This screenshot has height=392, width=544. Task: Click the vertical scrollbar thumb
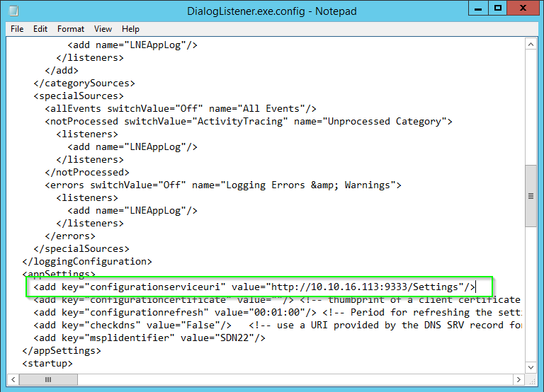point(531,196)
